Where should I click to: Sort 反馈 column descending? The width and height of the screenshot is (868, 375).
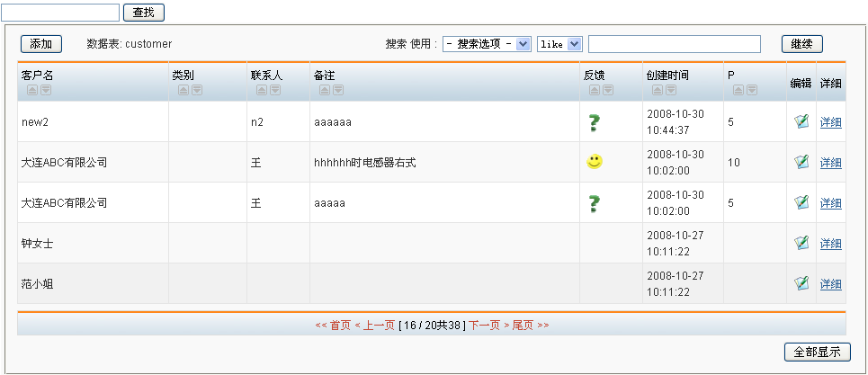[x=608, y=90]
